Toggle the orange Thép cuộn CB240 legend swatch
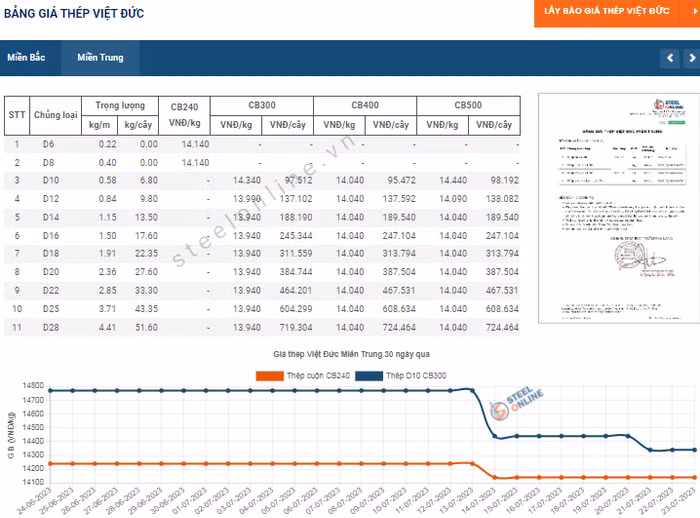Viewport: 700px width, 518px height. (270, 376)
